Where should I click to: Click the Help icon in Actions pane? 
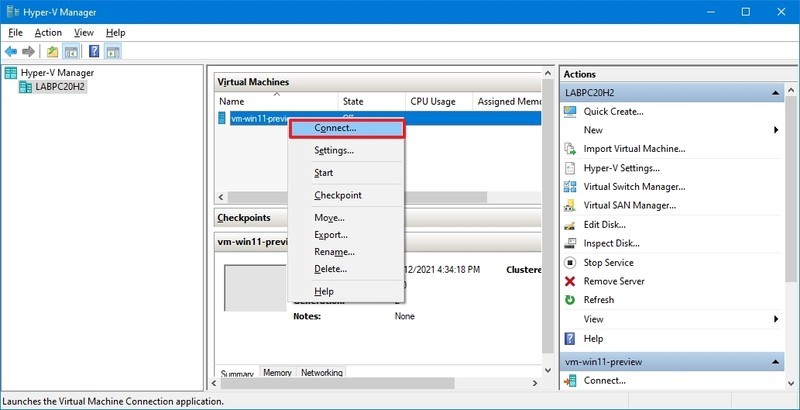point(570,339)
